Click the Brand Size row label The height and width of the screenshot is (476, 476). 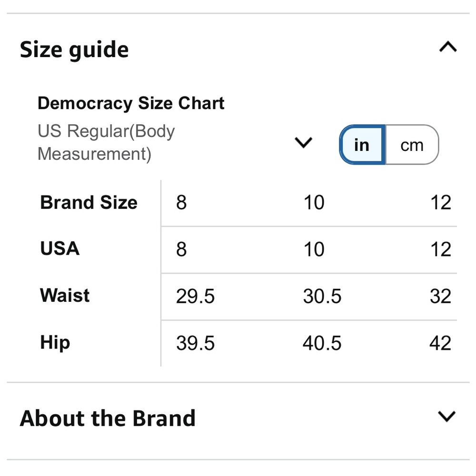[x=89, y=202]
